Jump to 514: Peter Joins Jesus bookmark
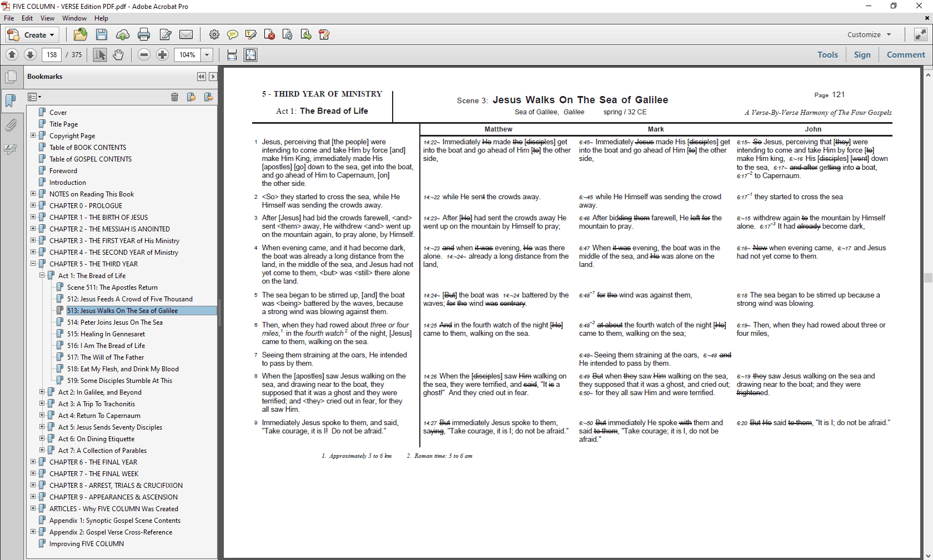Image resolution: width=933 pixels, height=560 pixels. click(115, 322)
